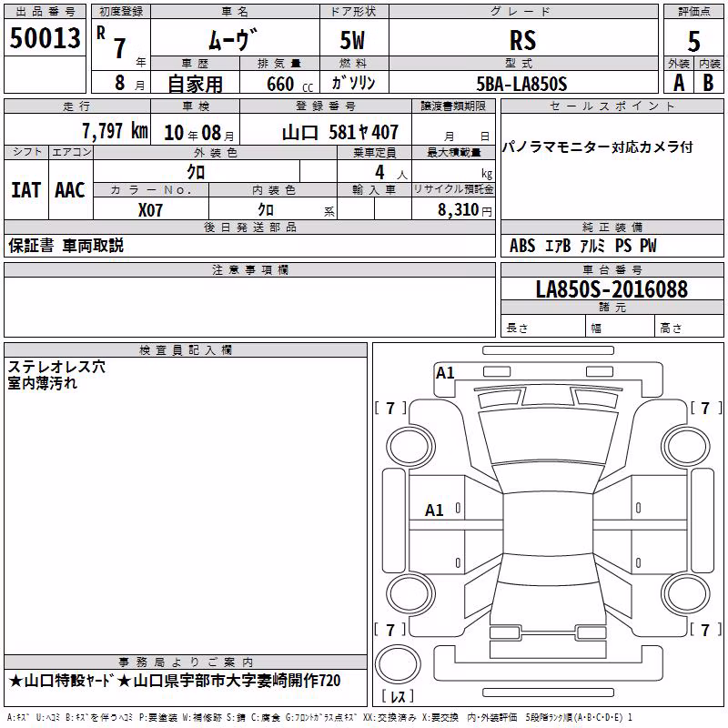This screenshot has width=728, height=728.
Task: Click rear-left tire tread [7]
Action: point(390,630)
